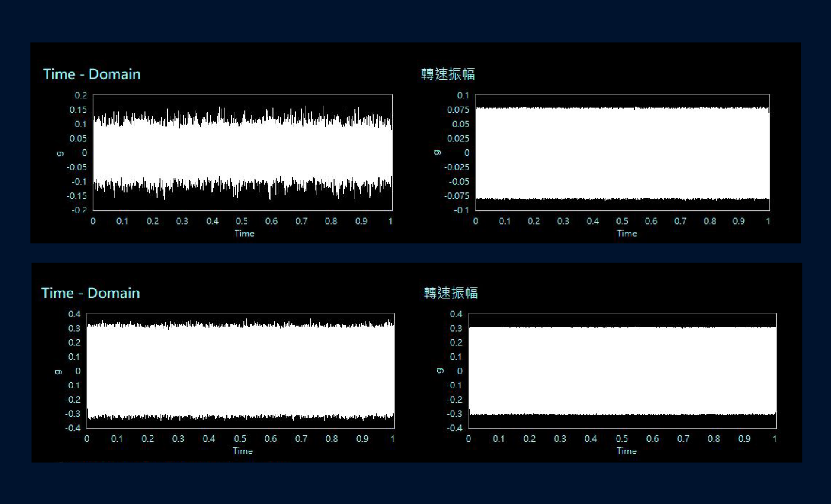Click the noisy waveform in the top Time-Domain plot
Screen dimensions: 831x504
point(242,153)
